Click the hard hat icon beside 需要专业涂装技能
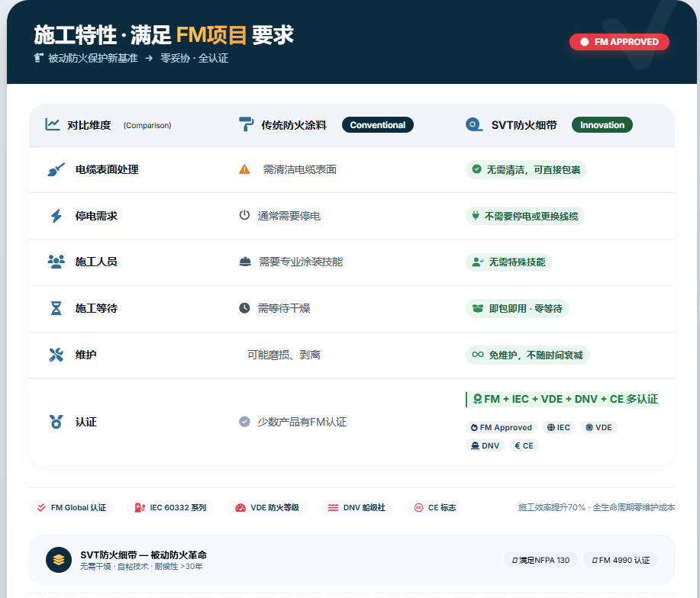 point(245,262)
